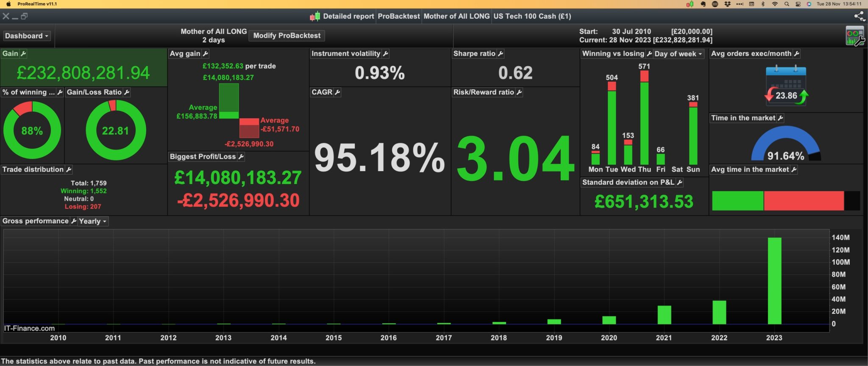The height and width of the screenshot is (366, 868).
Task: Open wrench settings for Avg orders exec/month
Action: click(x=797, y=54)
